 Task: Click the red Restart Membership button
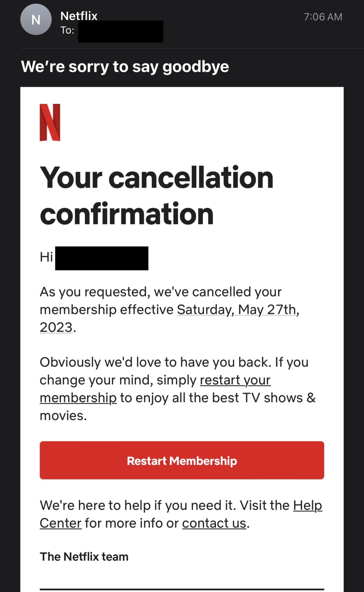(x=182, y=460)
